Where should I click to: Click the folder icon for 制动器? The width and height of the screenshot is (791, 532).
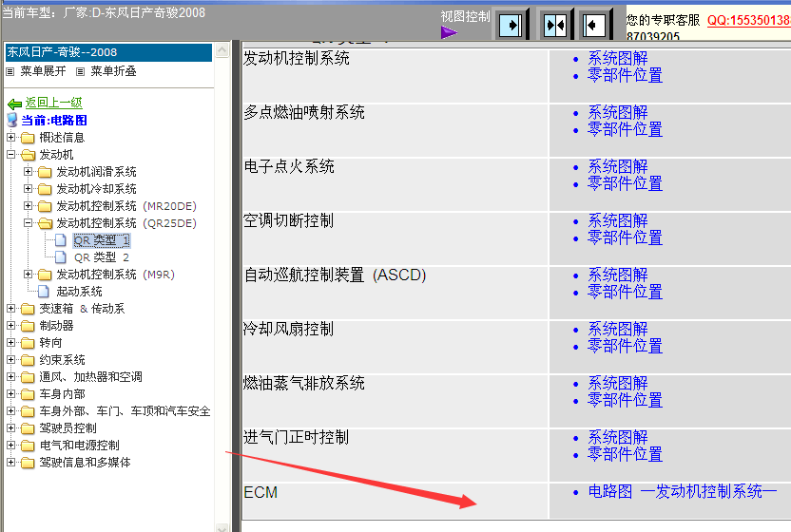[x=28, y=326]
